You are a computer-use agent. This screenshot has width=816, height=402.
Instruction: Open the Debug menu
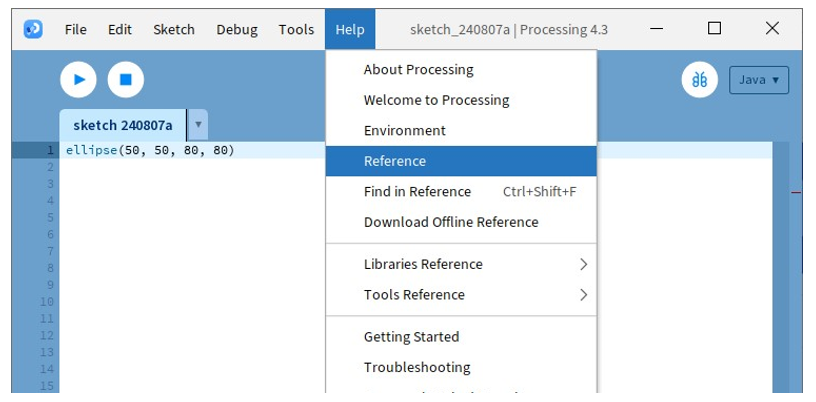click(237, 30)
